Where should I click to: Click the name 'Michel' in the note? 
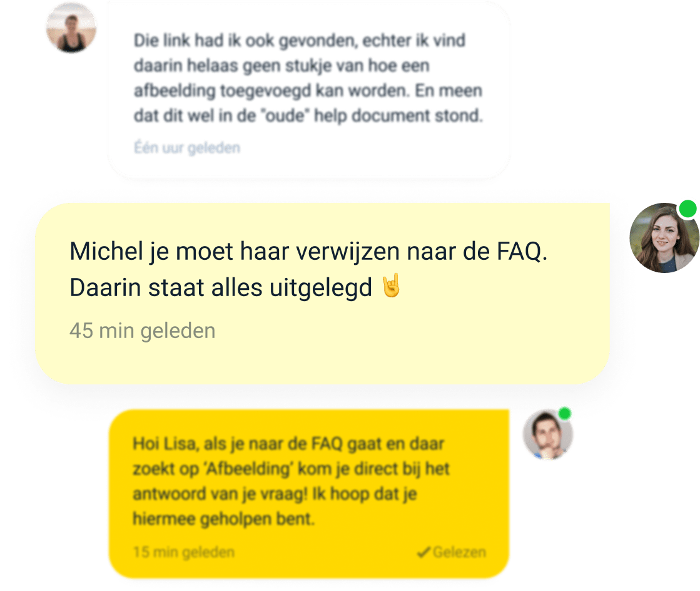click(x=106, y=251)
